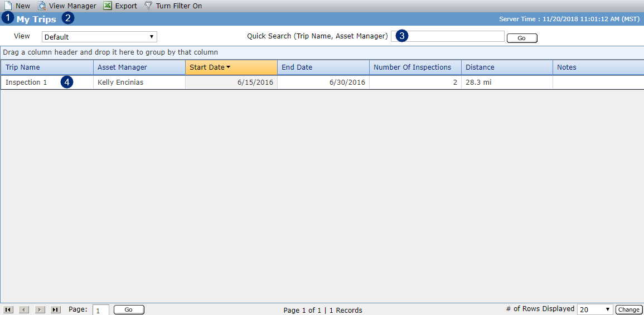Click the filter funnel icon

(148, 6)
